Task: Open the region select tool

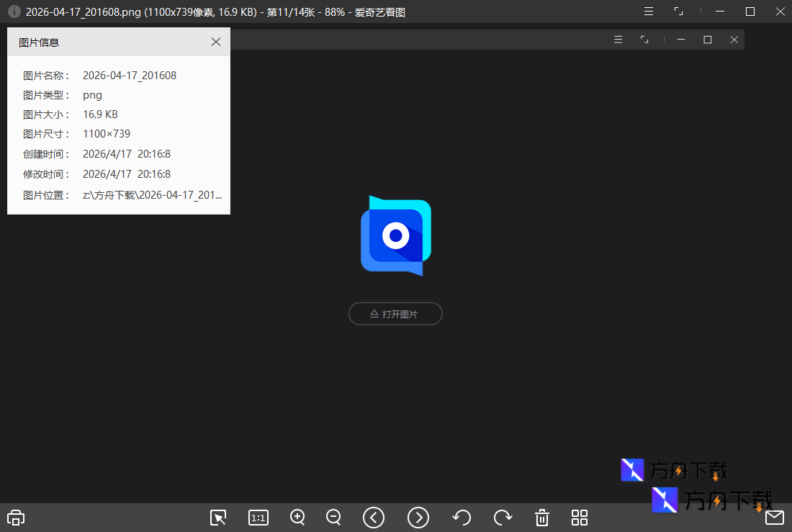Action: tap(218, 518)
